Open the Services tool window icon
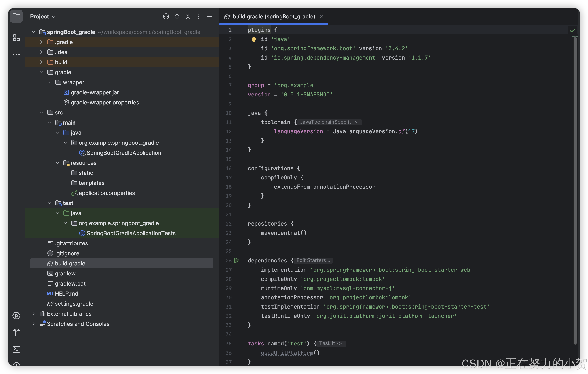Image resolution: width=588 pixels, height=374 pixels. point(16,316)
